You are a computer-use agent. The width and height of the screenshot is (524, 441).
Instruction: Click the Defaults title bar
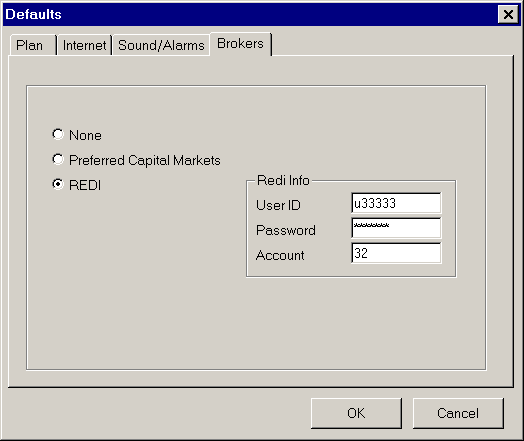pyautogui.click(x=251, y=14)
